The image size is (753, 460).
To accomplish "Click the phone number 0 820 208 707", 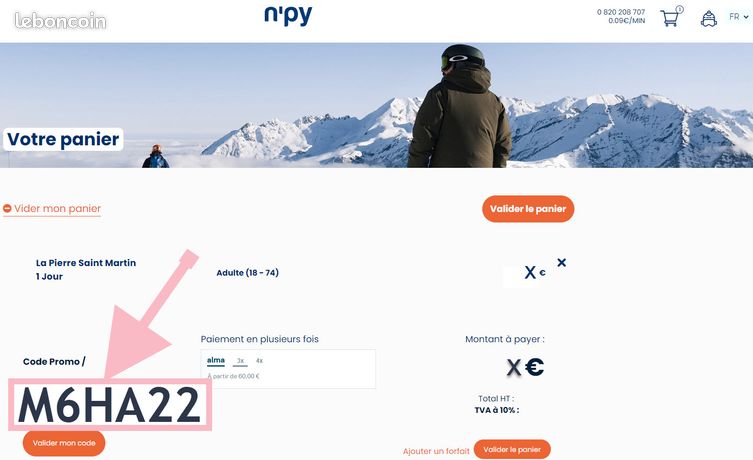I will (621, 12).
